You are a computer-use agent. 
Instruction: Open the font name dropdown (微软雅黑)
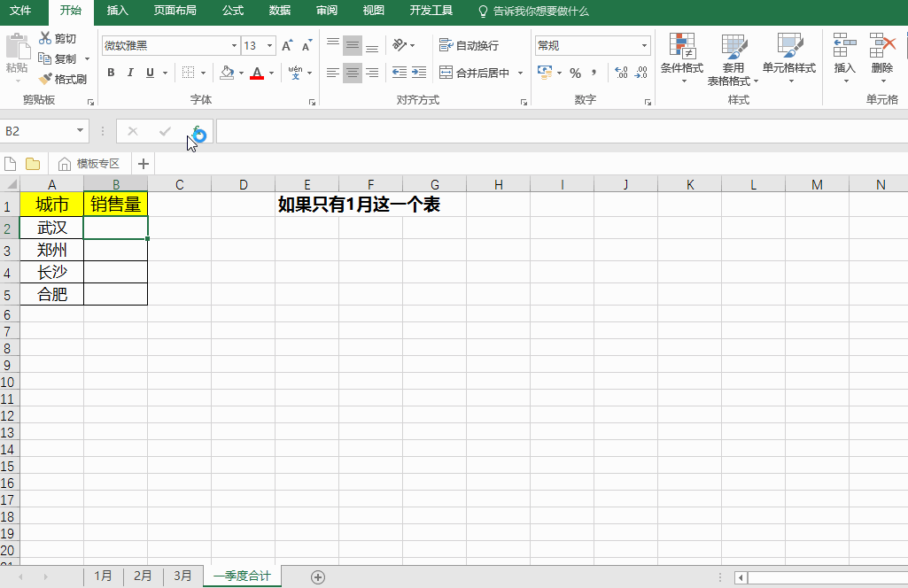tap(234, 46)
